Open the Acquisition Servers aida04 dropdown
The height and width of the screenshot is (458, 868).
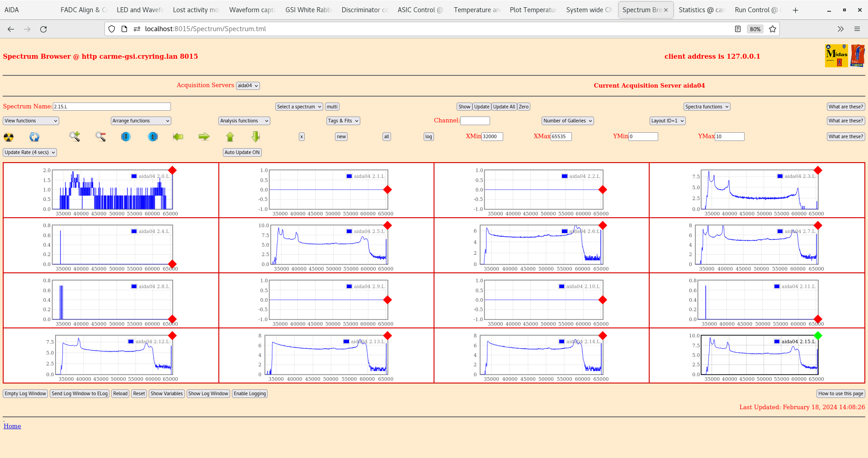[x=248, y=86]
